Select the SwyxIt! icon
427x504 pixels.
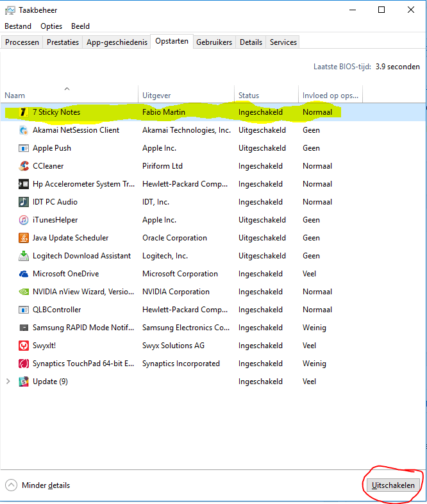tap(24, 346)
